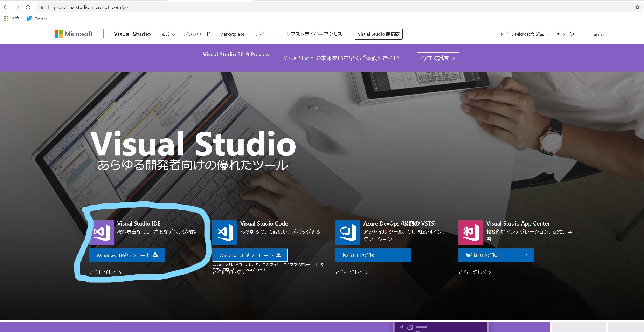Image resolution: width=644 pixels, height=332 pixels.
Task: Click the Visual Studio 無償版 button
Action: (x=379, y=34)
